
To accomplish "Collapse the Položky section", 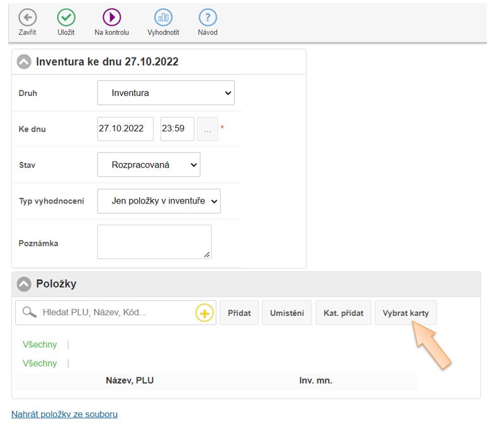I will [24, 284].
